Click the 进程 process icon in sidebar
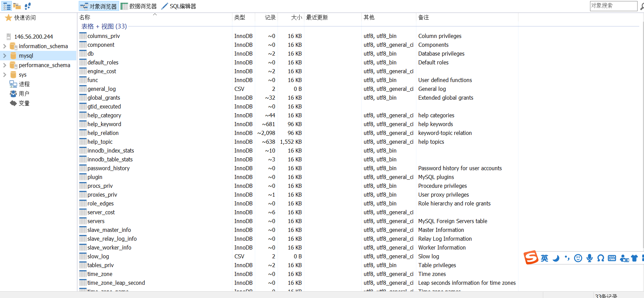 click(13, 84)
